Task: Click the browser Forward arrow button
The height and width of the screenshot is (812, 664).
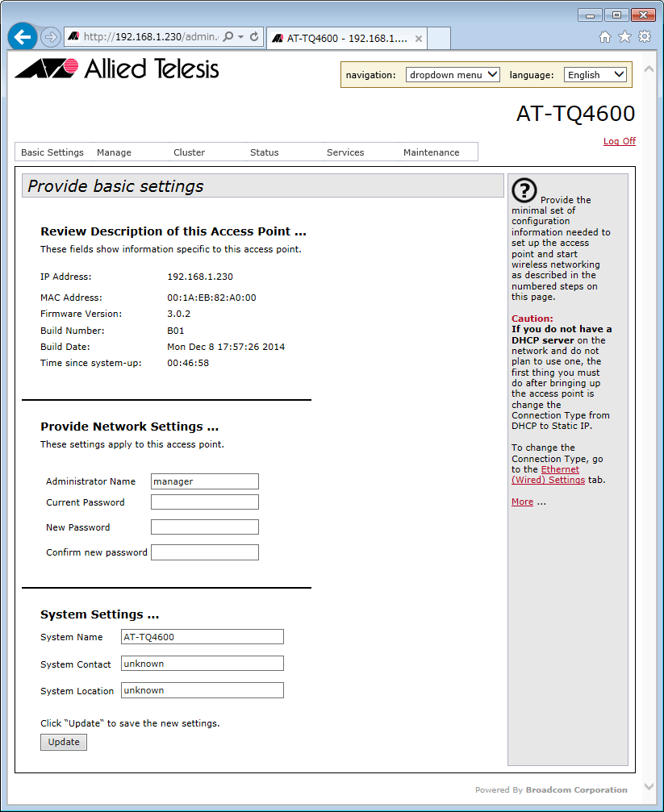Action: 50,37
